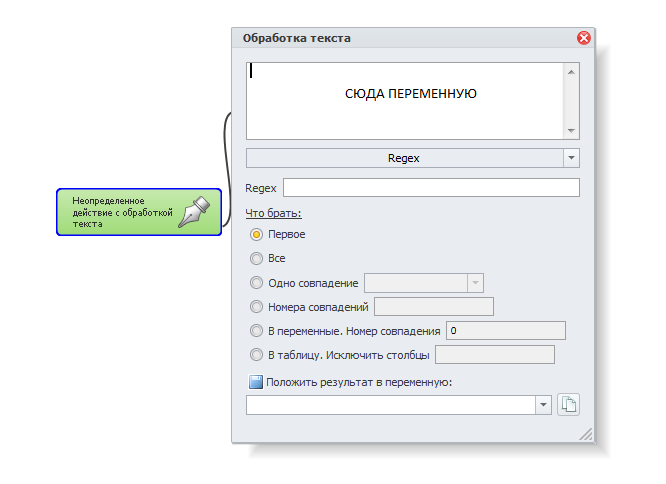Click the pen nib icon on green action block

[194, 211]
